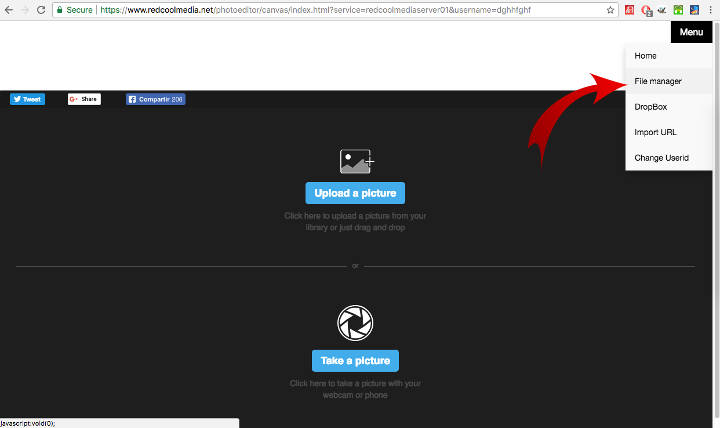Open Chrome's three-dot menu

click(x=711, y=9)
